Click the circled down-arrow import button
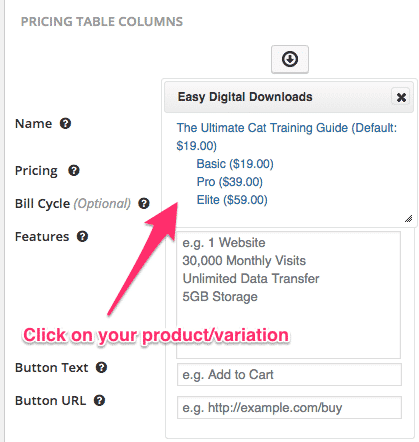 click(290, 59)
